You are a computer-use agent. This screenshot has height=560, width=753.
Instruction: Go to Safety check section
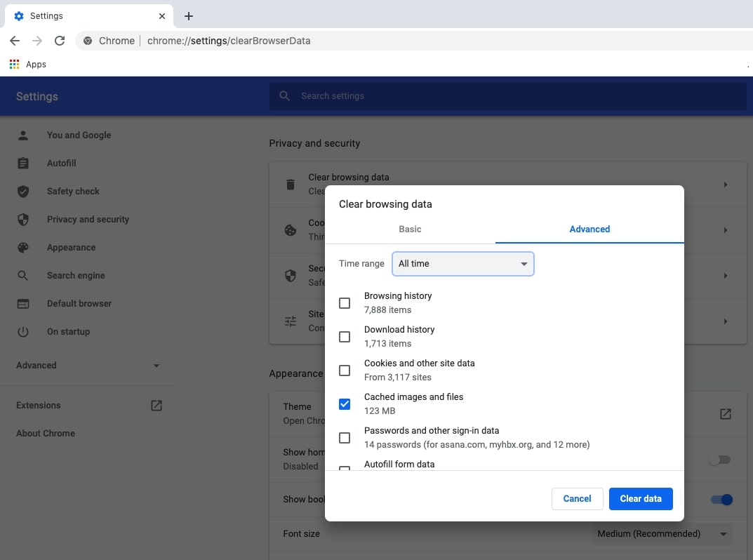(x=73, y=192)
